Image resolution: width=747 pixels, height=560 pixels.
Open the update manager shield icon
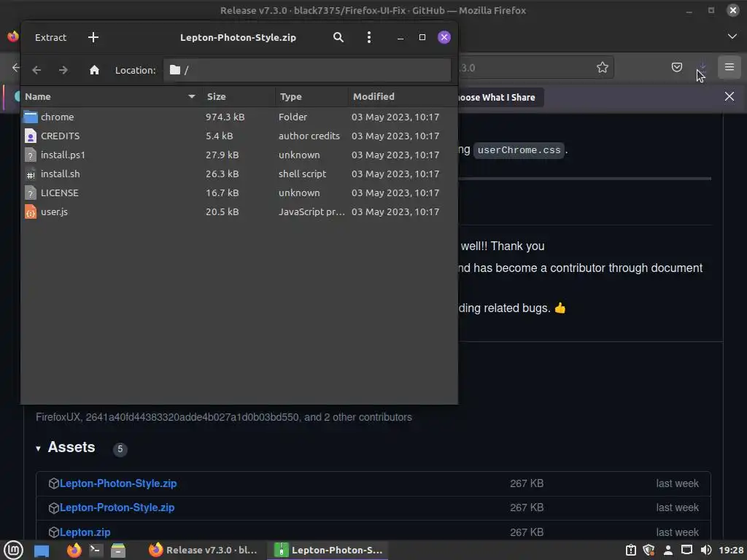pyautogui.click(x=649, y=550)
